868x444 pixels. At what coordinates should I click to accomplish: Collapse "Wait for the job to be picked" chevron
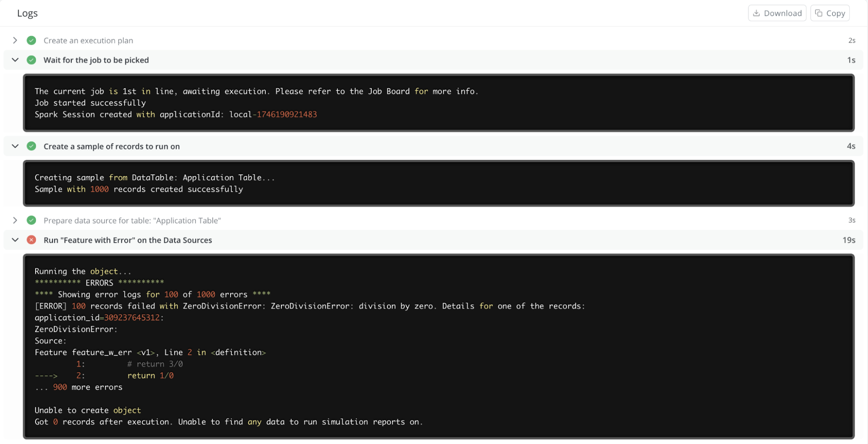pos(15,60)
